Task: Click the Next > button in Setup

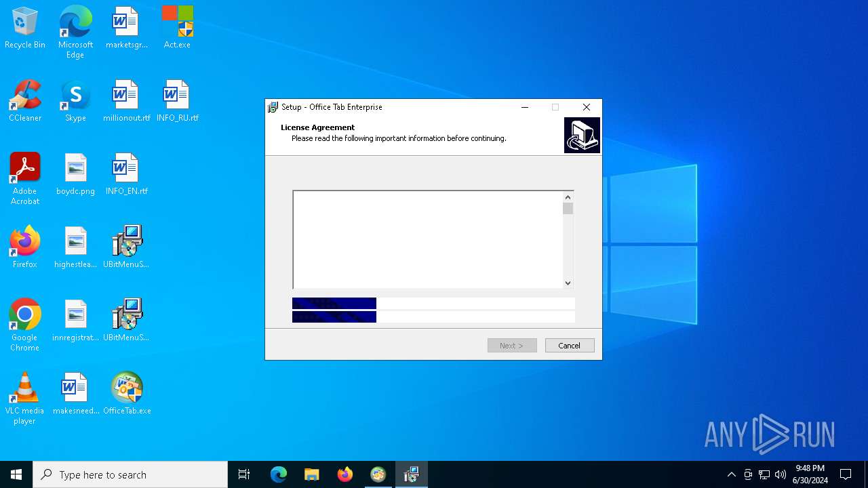Action: click(512, 346)
